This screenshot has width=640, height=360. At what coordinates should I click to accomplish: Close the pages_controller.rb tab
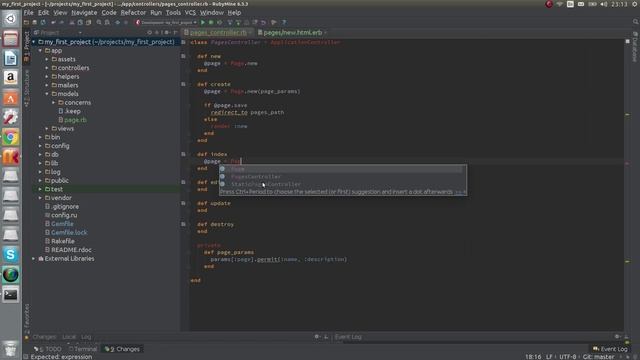250,33
